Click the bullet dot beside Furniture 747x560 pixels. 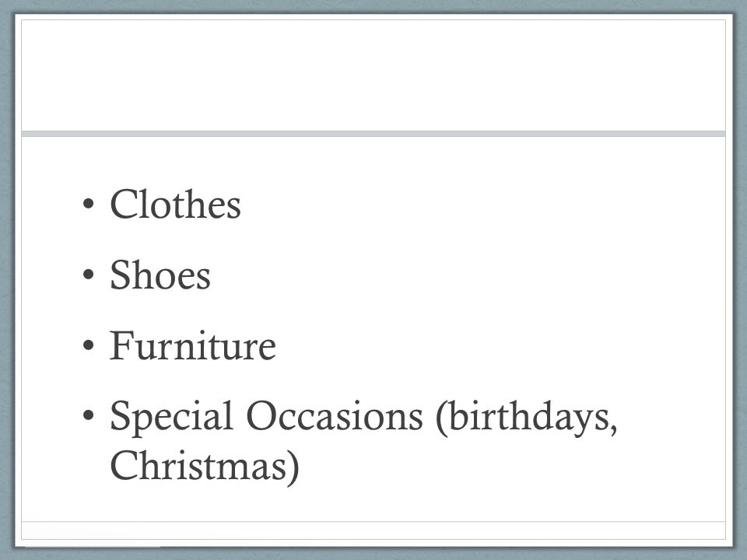[88, 345]
